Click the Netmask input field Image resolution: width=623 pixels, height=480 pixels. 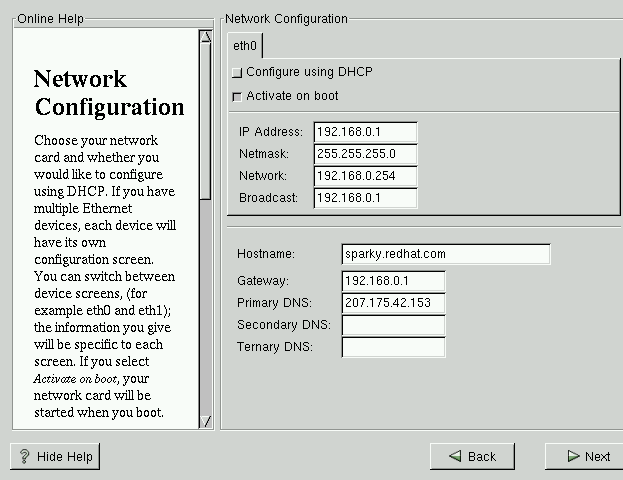(x=365, y=154)
